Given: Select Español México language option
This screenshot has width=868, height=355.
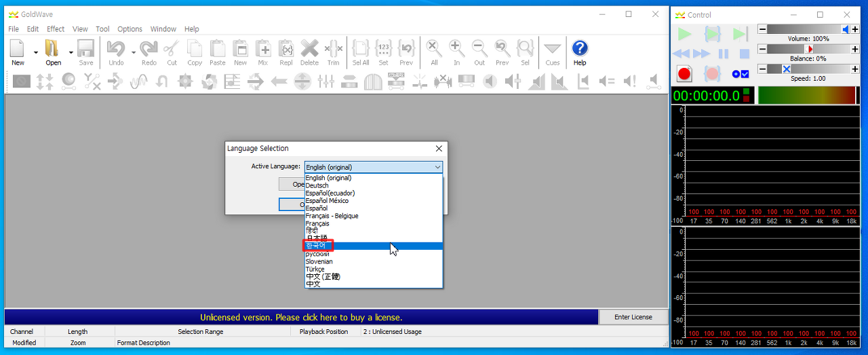Looking at the screenshot, I should tap(374, 201).
